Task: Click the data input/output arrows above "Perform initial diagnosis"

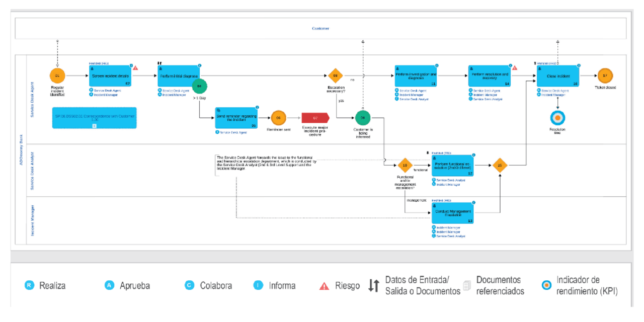Action: point(159,62)
